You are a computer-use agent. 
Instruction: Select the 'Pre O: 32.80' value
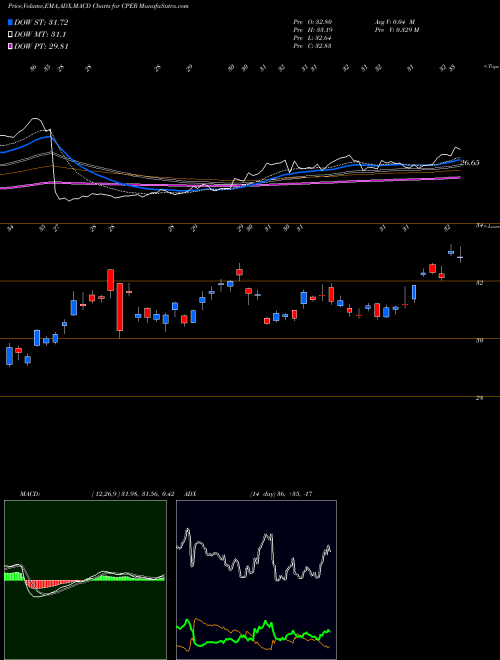click(x=312, y=22)
